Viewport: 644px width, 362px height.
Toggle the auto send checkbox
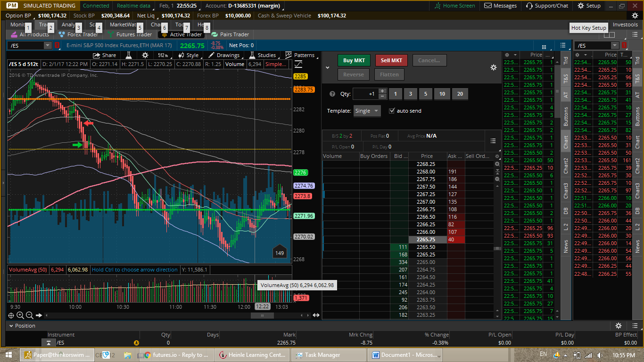tap(392, 111)
